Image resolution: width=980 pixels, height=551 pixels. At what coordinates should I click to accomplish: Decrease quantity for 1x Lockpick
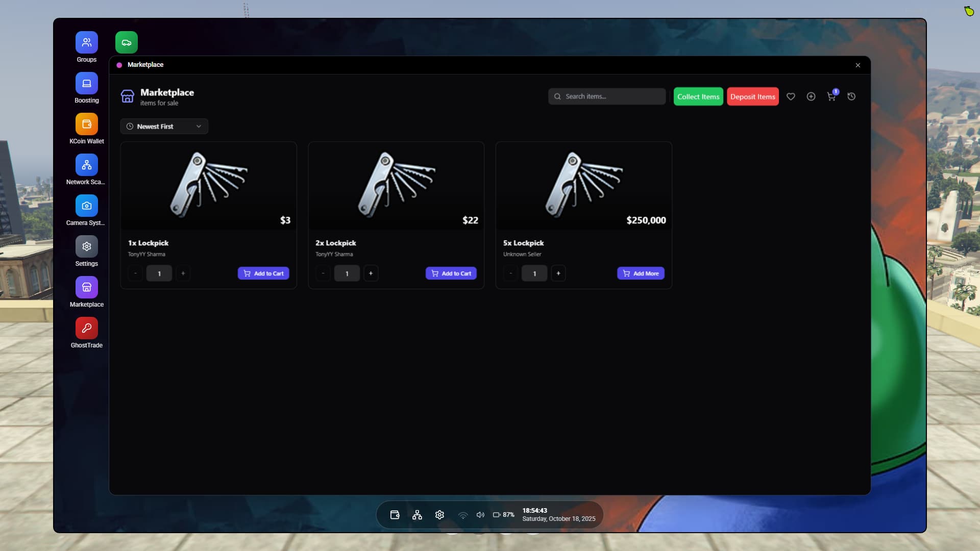pyautogui.click(x=135, y=273)
